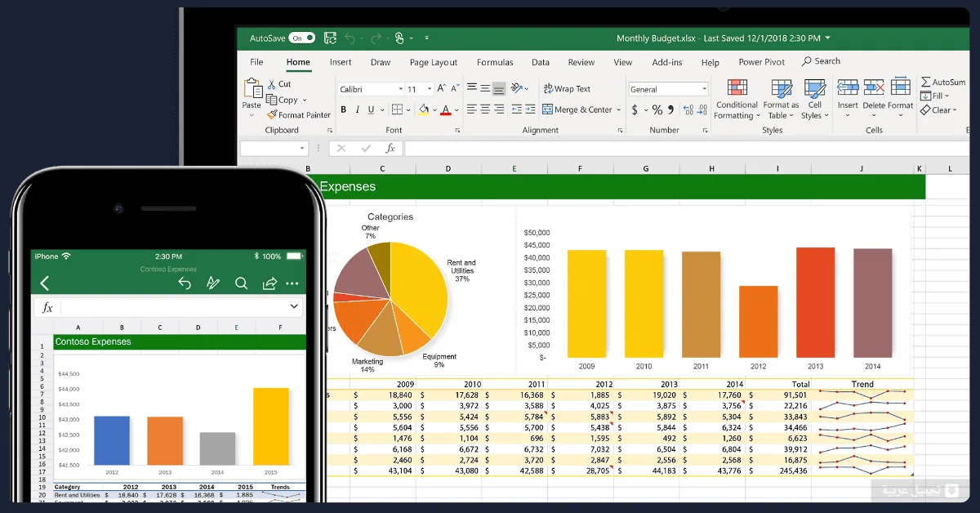
Task: Switch to the Insert tab
Action: 341,62
